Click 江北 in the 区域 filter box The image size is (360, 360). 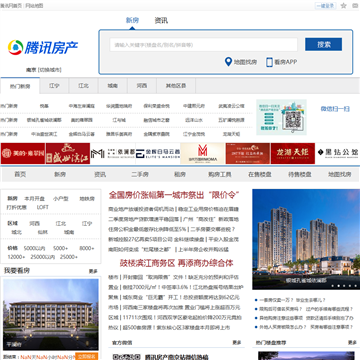61,223
